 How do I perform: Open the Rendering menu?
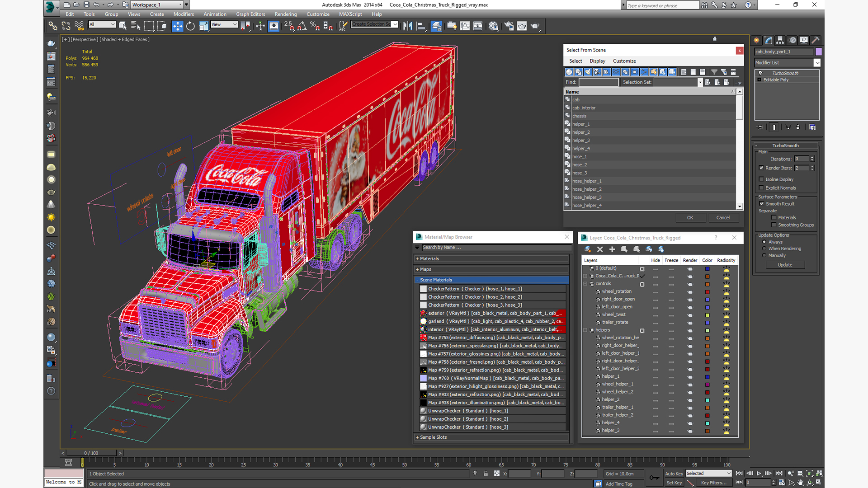pyautogui.click(x=286, y=14)
